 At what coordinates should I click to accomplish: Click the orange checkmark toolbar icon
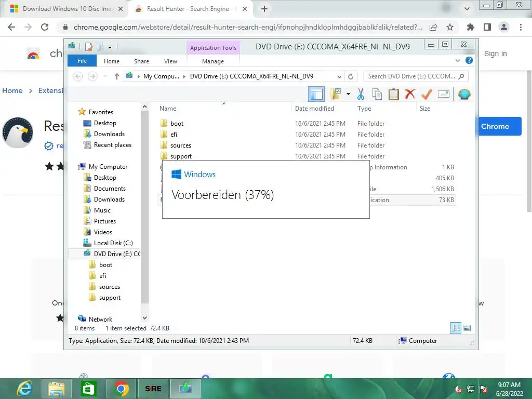(x=427, y=95)
